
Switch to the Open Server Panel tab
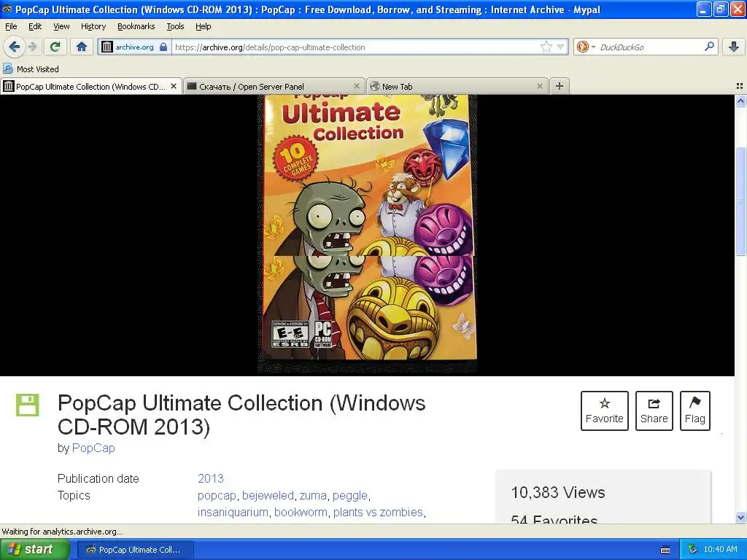(274, 87)
